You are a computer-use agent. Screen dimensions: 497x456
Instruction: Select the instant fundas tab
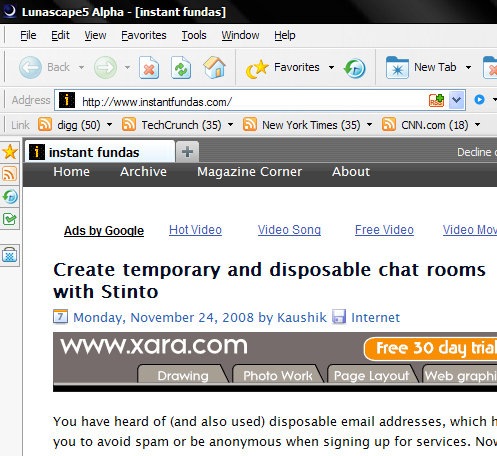100,152
